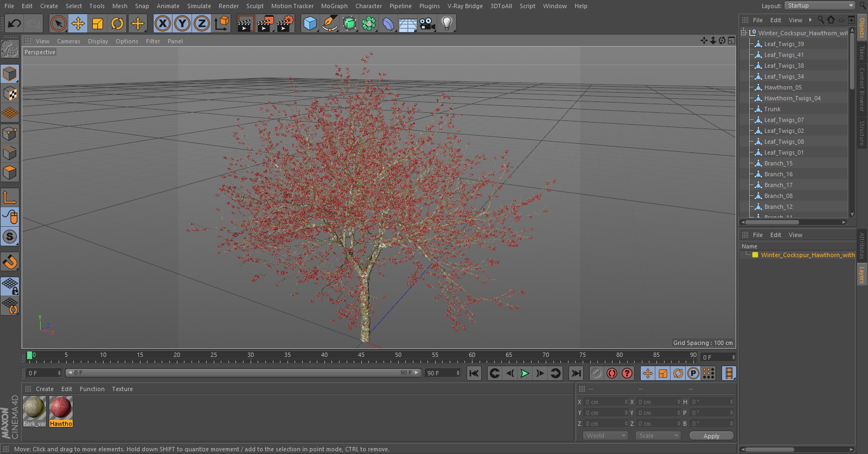Open viewport Cameras menu

click(x=68, y=41)
